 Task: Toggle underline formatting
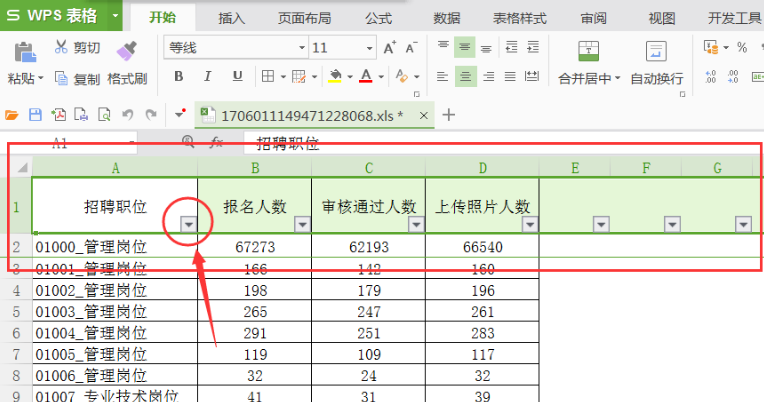coord(237,77)
